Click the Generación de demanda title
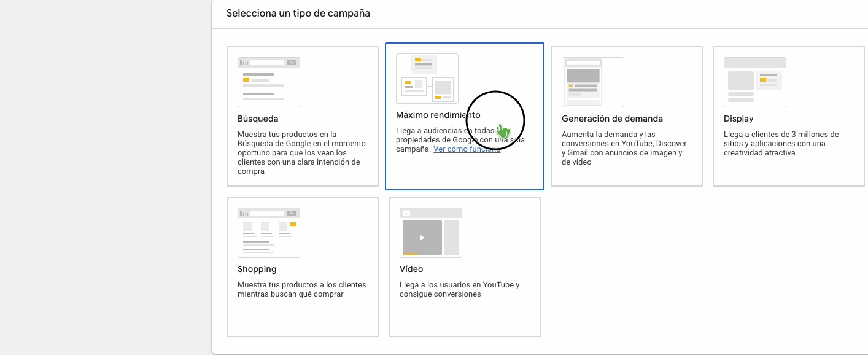Image resolution: width=868 pixels, height=355 pixels. click(612, 119)
